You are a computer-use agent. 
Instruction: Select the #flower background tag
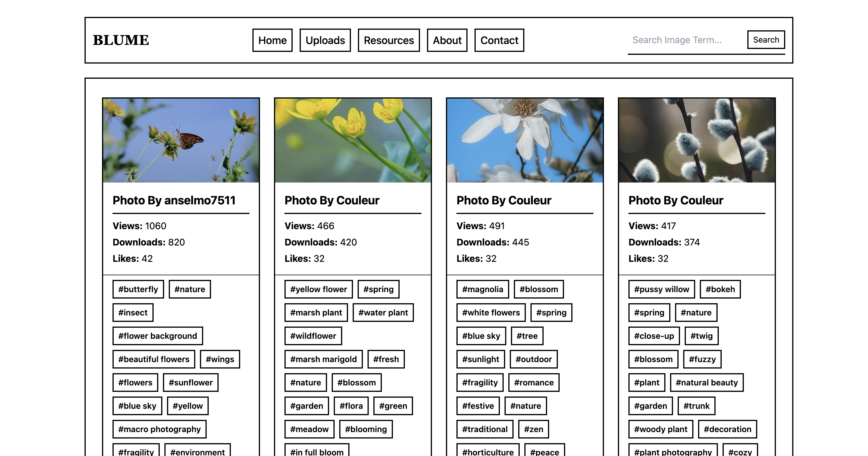click(x=157, y=336)
